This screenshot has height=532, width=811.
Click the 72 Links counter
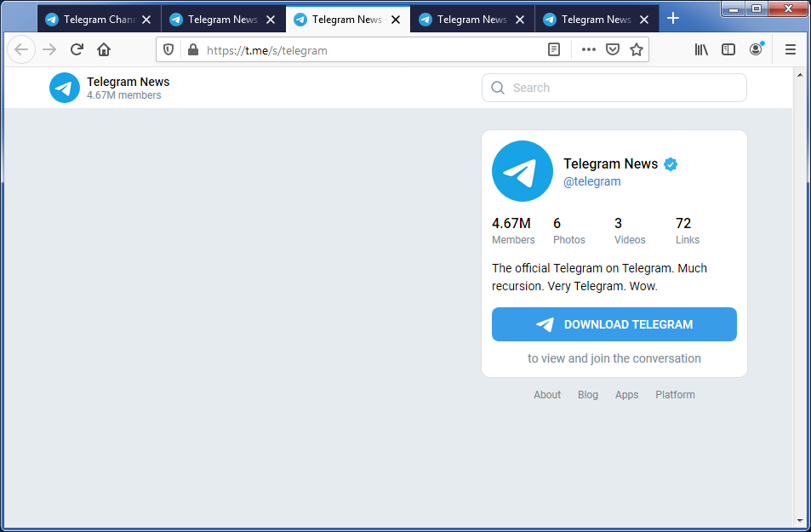(x=688, y=231)
